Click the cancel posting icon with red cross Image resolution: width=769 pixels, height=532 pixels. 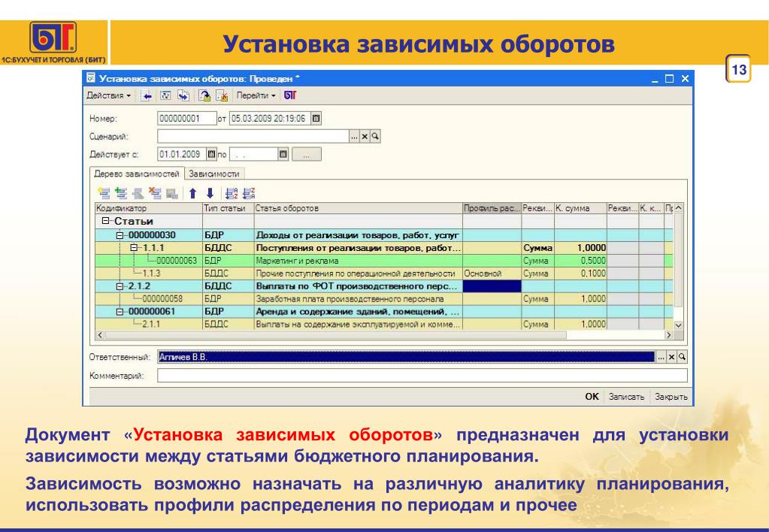(222, 95)
